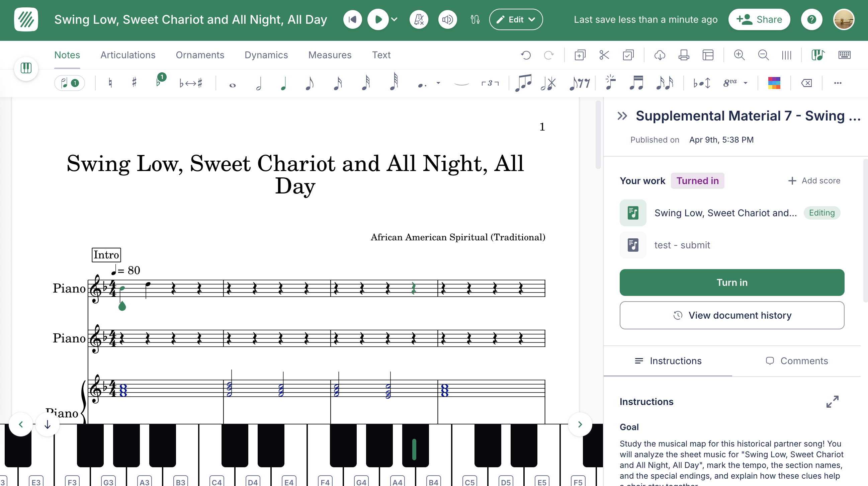The width and height of the screenshot is (868, 486).
Task: Click the enharmonic flat-to-sharp switch
Action: (x=191, y=83)
